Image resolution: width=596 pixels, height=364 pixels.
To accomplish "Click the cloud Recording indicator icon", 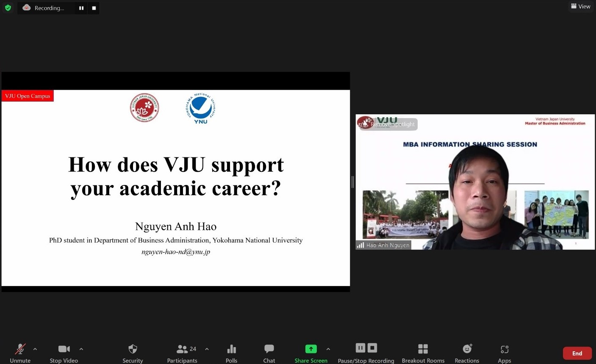I will tap(27, 8).
